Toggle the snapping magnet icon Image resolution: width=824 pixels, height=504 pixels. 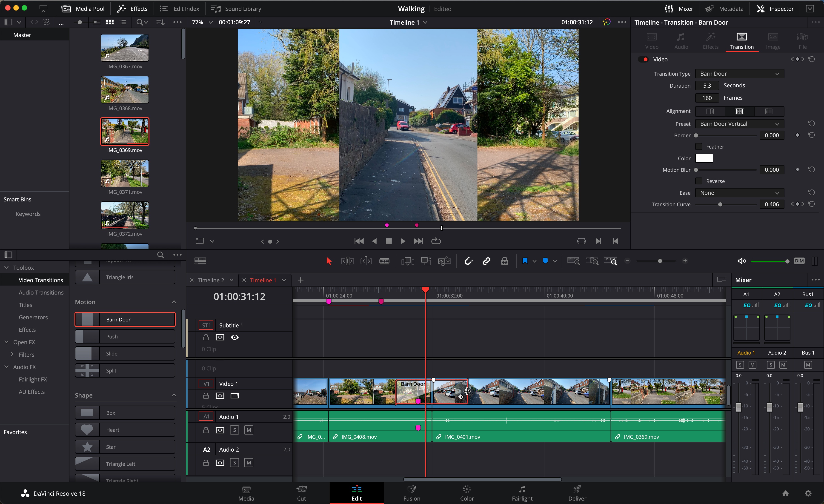tap(468, 261)
